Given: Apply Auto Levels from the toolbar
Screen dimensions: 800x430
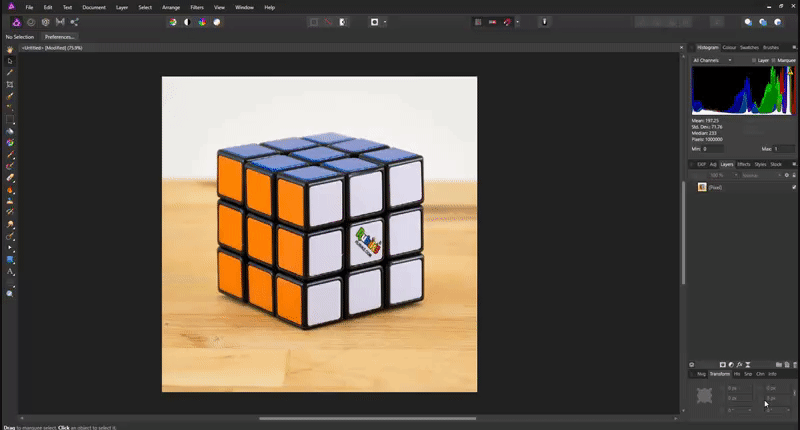Looking at the screenshot, I should tap(173, 22).
